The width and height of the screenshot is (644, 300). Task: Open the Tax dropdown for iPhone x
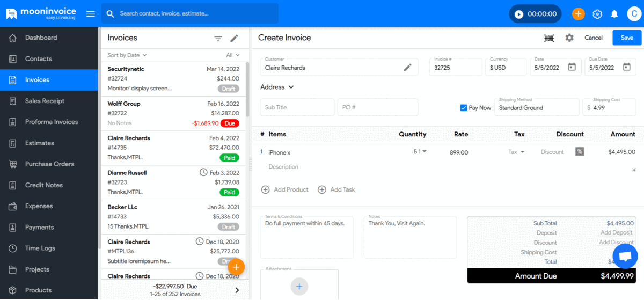pos(517,152)
